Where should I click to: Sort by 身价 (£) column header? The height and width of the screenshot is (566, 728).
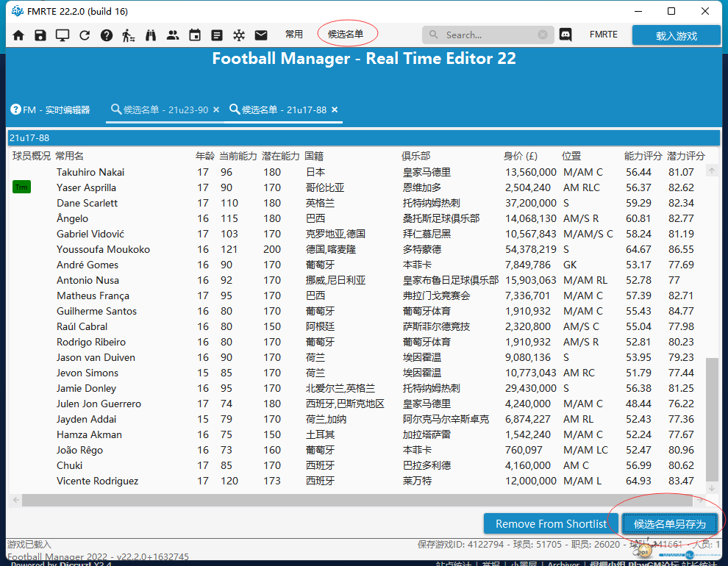tap(520, 157)
